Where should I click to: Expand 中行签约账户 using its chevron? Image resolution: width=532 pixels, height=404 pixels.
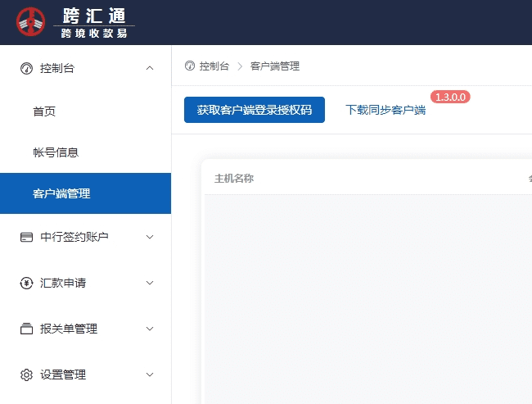[x=149, y=237]
